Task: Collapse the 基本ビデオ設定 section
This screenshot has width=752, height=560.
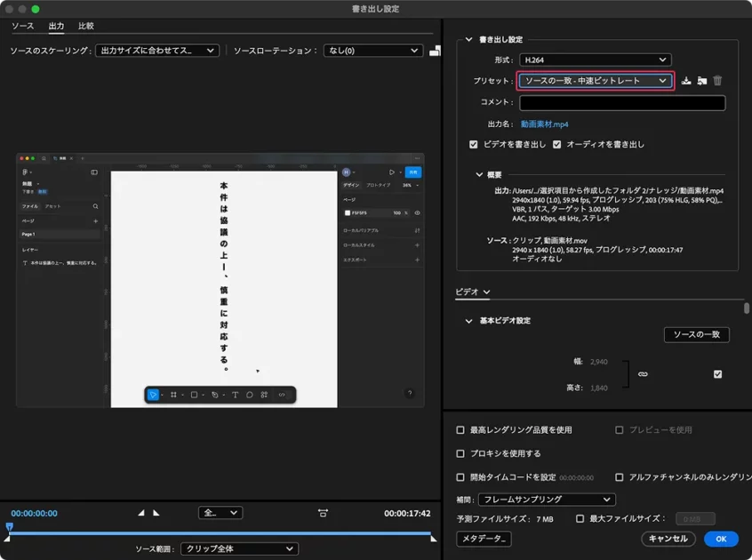Action: 468,321
